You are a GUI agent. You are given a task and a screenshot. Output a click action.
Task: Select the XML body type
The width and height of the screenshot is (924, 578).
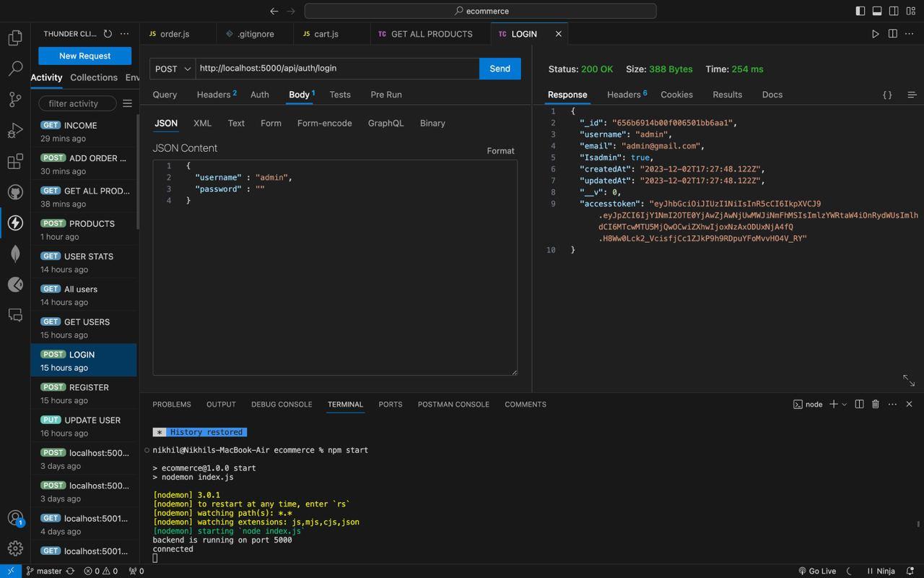202,123
